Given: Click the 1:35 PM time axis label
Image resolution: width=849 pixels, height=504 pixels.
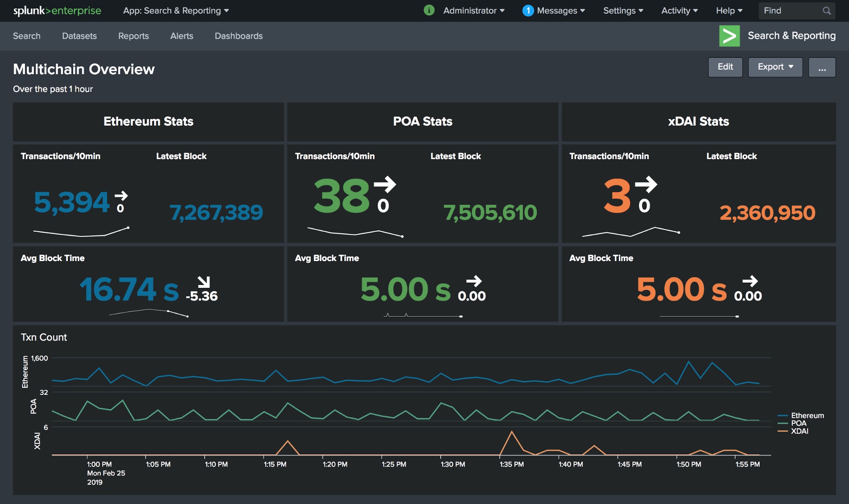Looking at the screenshot, I should point(512,464).
